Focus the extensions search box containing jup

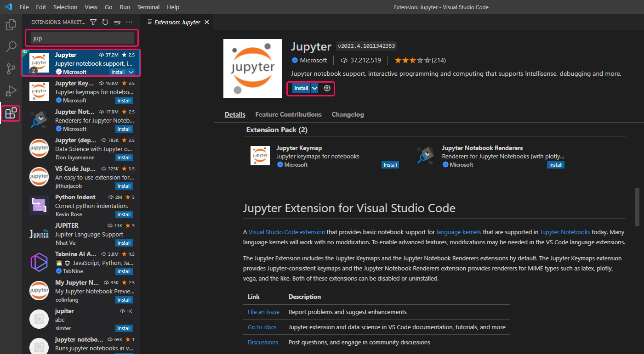[x=83, y=38]
